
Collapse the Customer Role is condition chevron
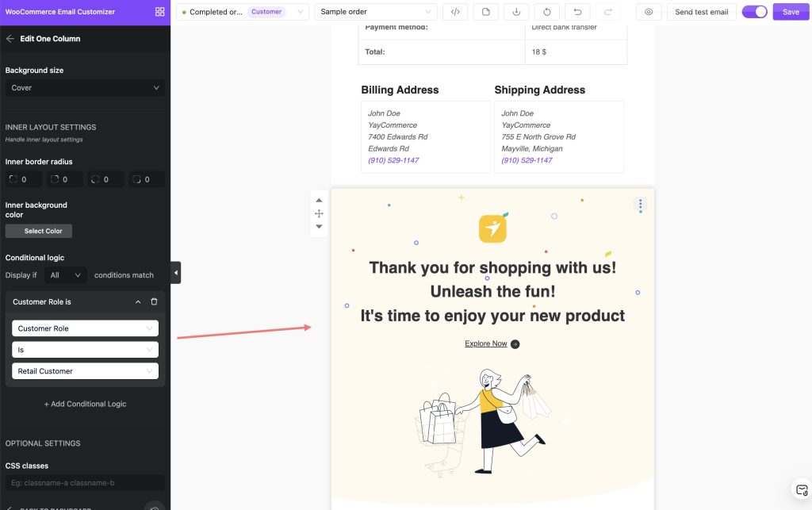point(138,302)
